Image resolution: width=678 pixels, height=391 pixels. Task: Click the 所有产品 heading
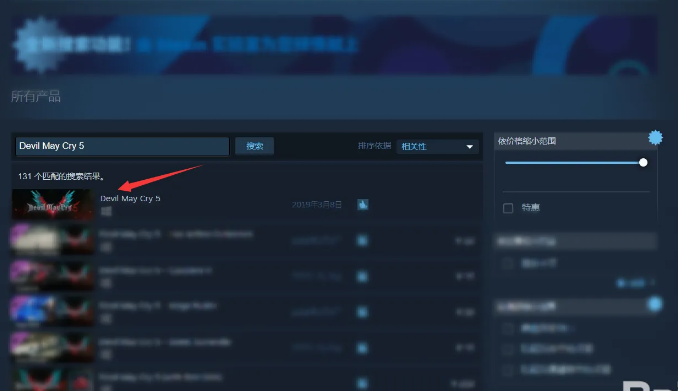[35, 96]
